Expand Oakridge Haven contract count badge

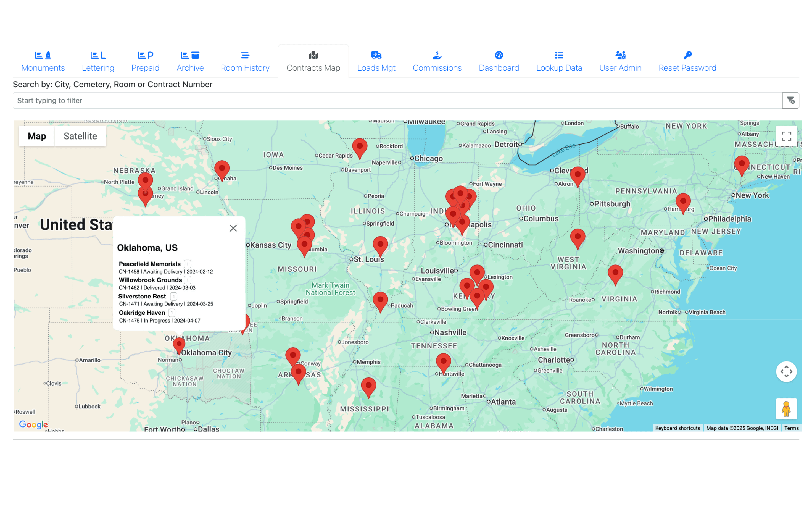coord(172,313)
